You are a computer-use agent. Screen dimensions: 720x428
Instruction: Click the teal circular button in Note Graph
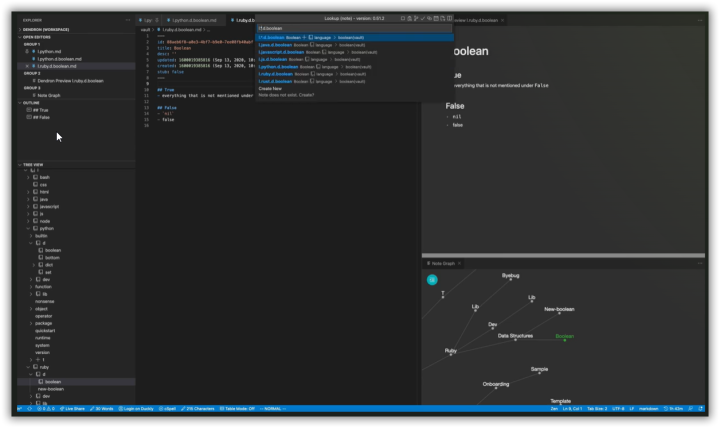point(432,280)
